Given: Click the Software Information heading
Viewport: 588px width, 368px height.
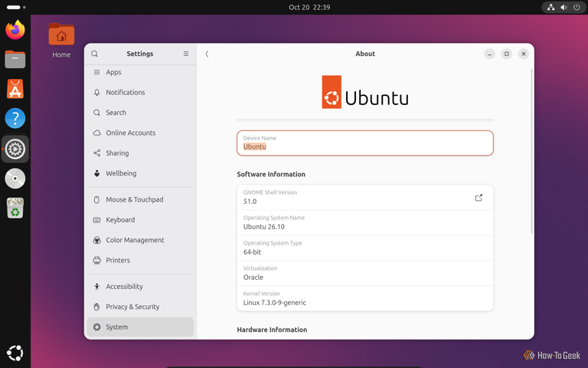Looking at the screenshot, I should (271, 174).
